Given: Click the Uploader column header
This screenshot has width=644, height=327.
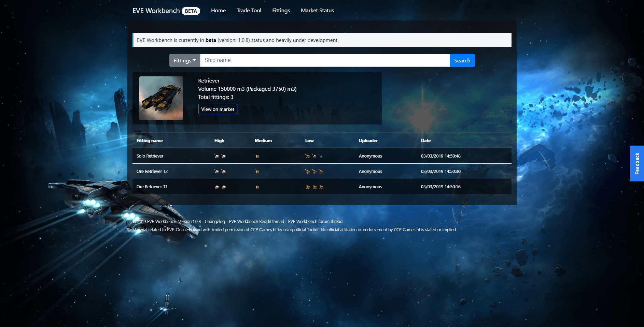Looking at the screenshot, I should [368, 141].
